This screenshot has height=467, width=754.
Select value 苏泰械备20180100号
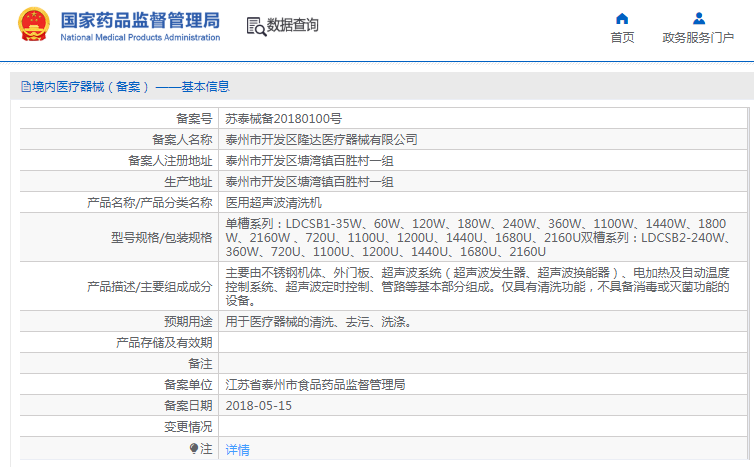[x=284, y=119]
